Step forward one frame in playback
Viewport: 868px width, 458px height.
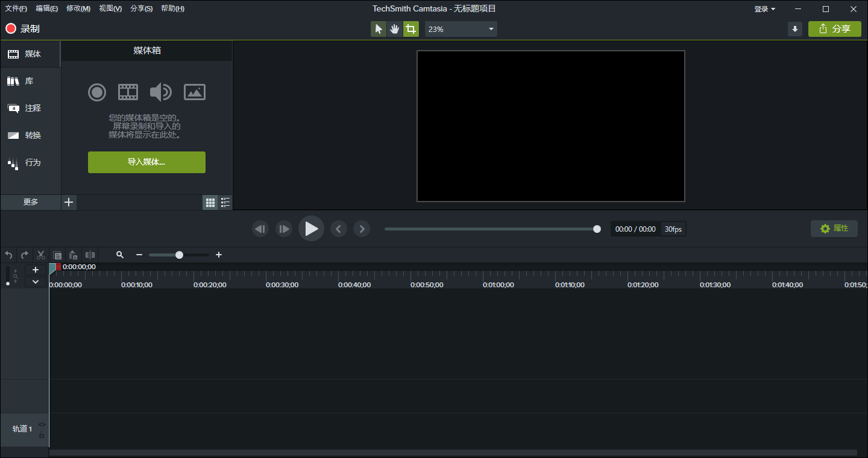tap(284, 229)
